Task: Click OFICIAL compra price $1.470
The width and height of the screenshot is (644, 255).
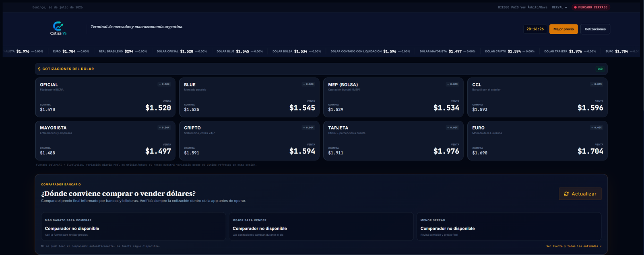Action: coord(47,109)
